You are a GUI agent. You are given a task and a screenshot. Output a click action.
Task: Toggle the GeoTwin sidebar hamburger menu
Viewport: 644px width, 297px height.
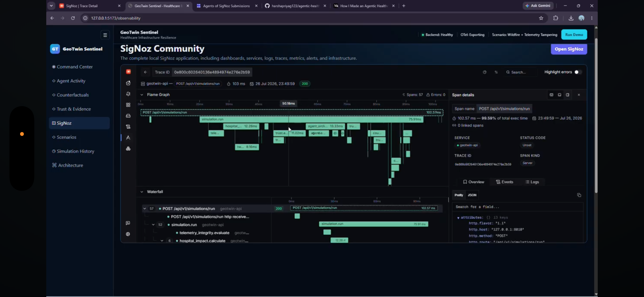[x=105, y=35]
